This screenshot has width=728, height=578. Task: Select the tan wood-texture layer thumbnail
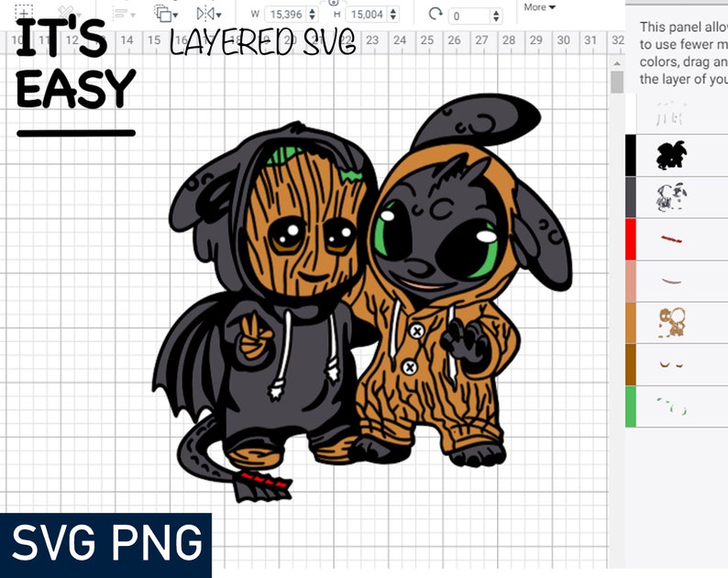[x=672, y=322]
